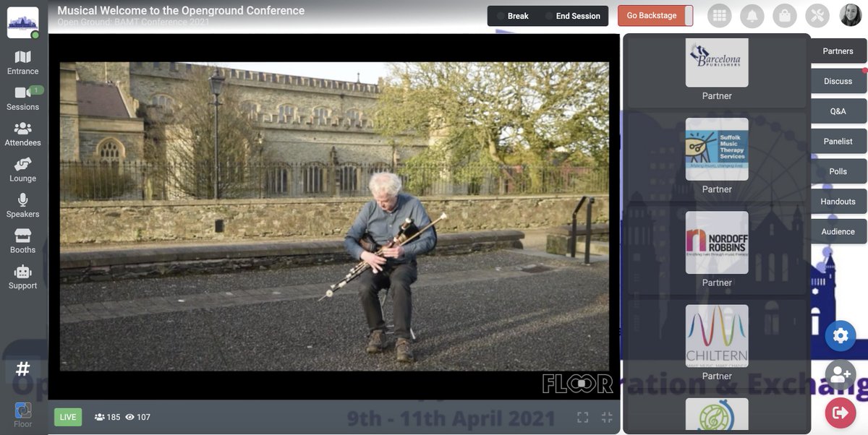This screenshot has height=435, width=868.
Task: Toggle End Session switch
Action: pyautogui.click(x=572, y=16)
